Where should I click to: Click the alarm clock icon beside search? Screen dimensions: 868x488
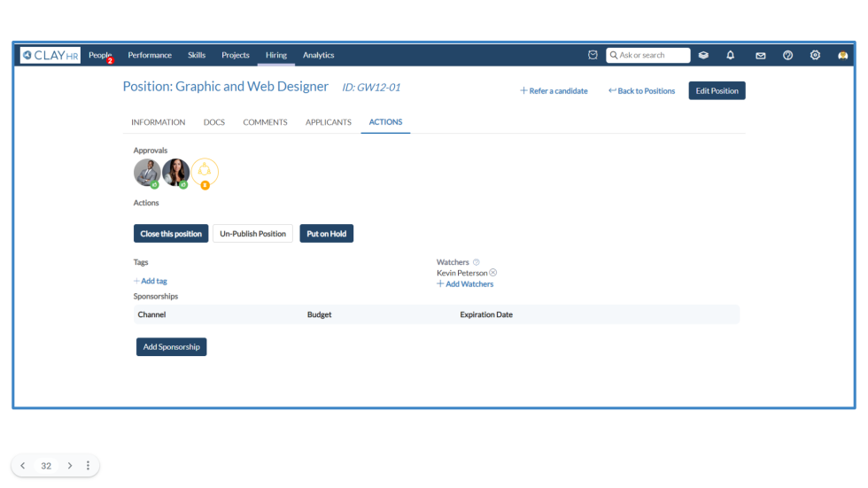[x=593, y=55]
